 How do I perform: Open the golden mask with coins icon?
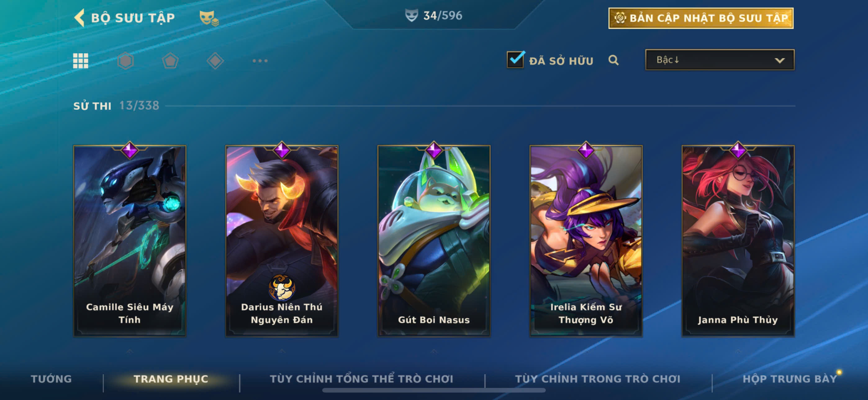(209, 18)
